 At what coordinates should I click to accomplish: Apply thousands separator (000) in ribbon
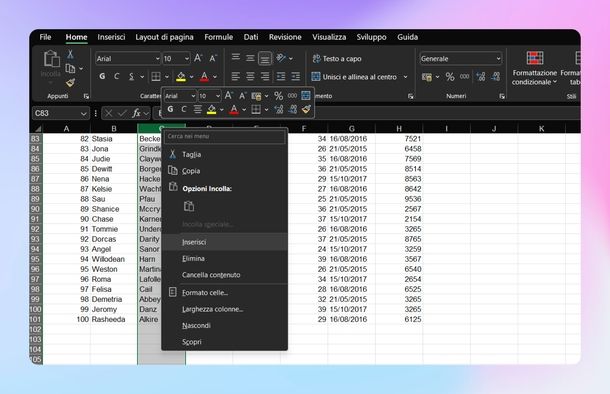[465, 77]
